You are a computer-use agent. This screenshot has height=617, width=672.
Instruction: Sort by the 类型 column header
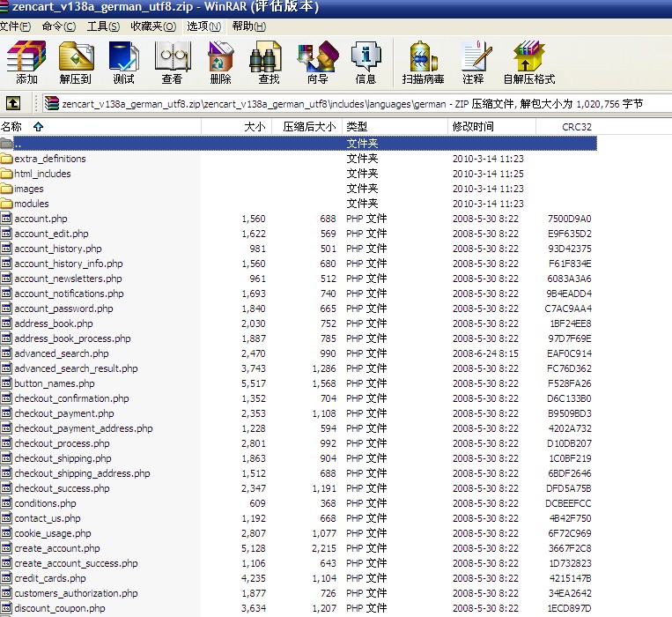[x=395, y=127]
